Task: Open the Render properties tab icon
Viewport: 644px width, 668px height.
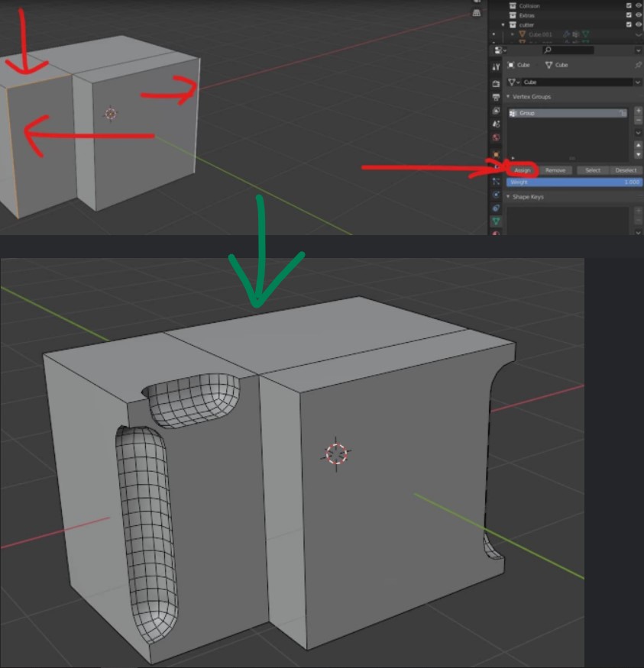Action: click(x=496, y=83)
